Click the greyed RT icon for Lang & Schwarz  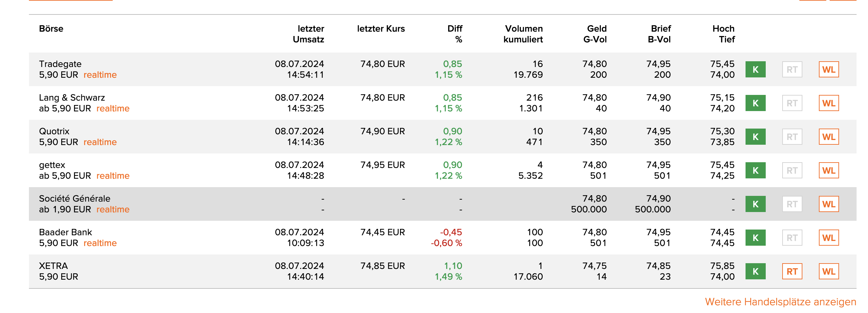[x=792, y=103]
